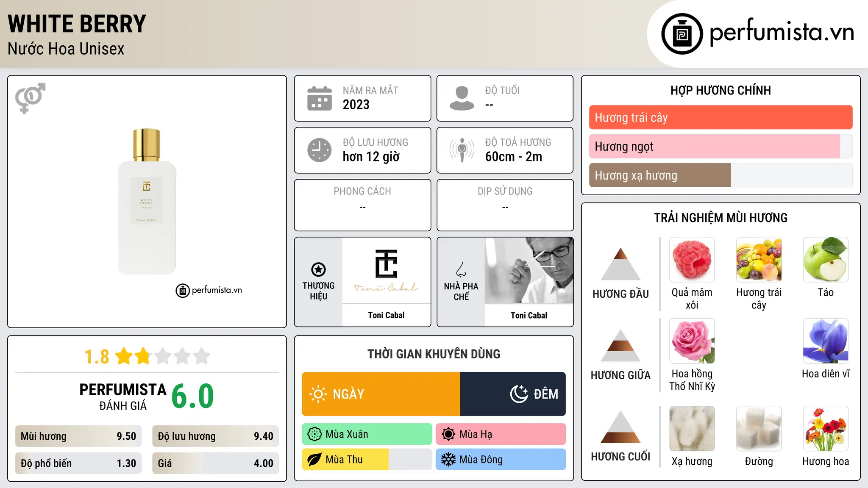Screen dimensions: 868x488
Task: Open the Quả mâm xôi raspberry note image
Action: pyautogui.click(x=692, y=260)
